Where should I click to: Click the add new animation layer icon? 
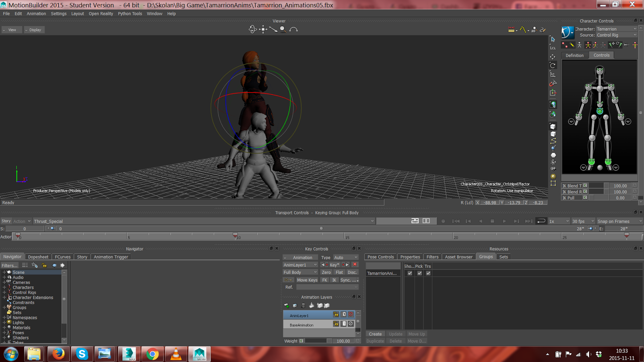287,306
